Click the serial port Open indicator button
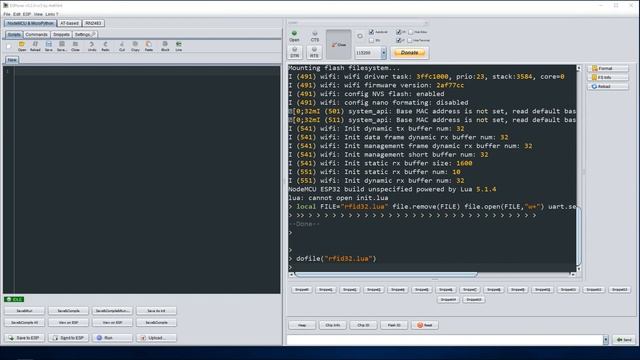This screenshot has width=640, height=360. point(294,36)
